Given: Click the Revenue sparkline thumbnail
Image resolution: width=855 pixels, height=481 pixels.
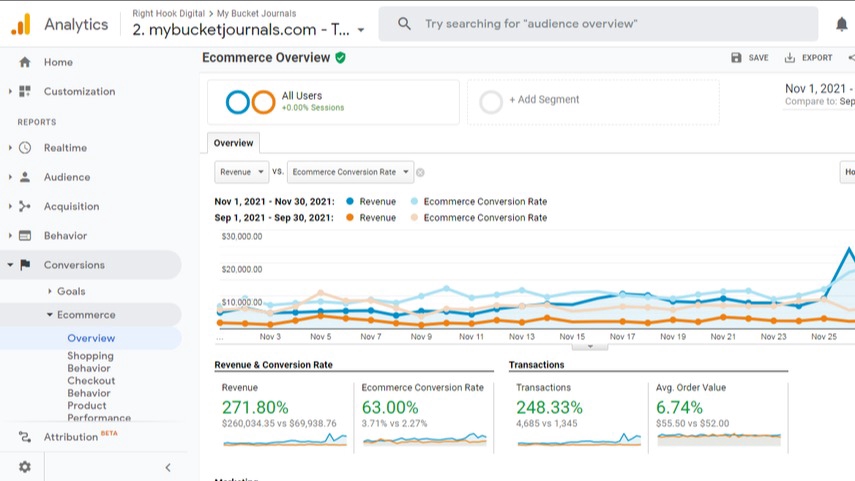Looking at the screenshot, I should [285, 439].
